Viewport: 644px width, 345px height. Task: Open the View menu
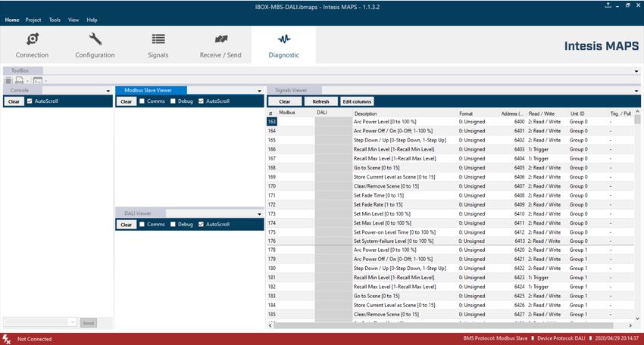(x=73, y=20)
